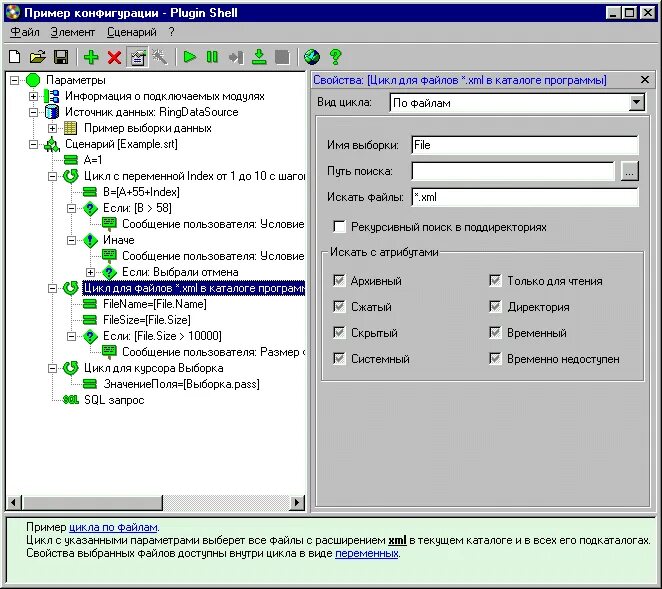The height and width of the screenshot is (589, 662).
Task: Toggle the Архивный attribute checkbox
Action: point(339,281)
